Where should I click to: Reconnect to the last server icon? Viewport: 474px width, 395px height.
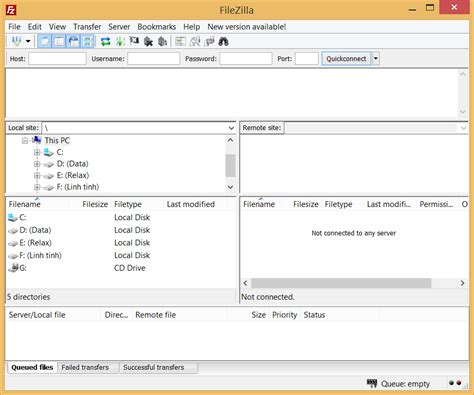(163, 41)
